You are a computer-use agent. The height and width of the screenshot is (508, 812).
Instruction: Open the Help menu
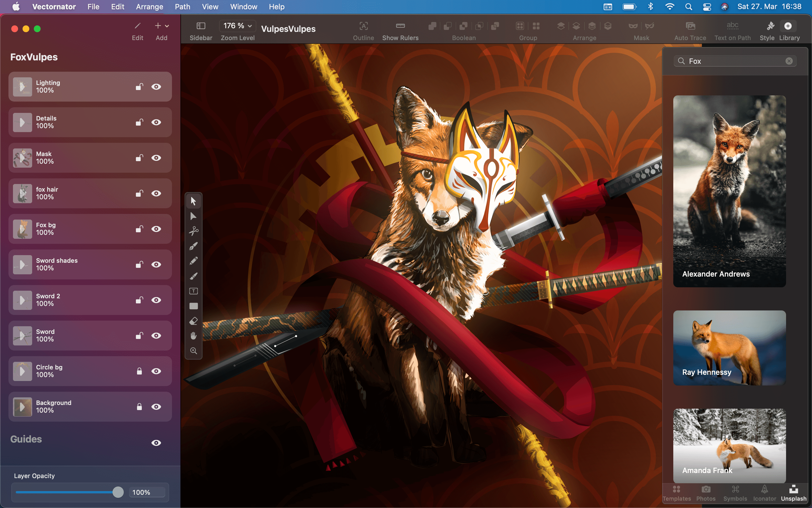pos(277,7)
